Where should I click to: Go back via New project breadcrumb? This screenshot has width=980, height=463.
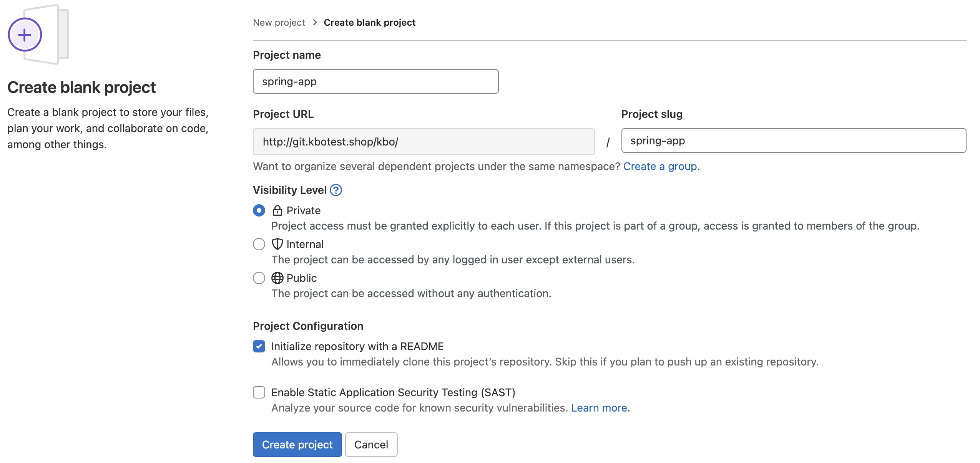(279, 23)
